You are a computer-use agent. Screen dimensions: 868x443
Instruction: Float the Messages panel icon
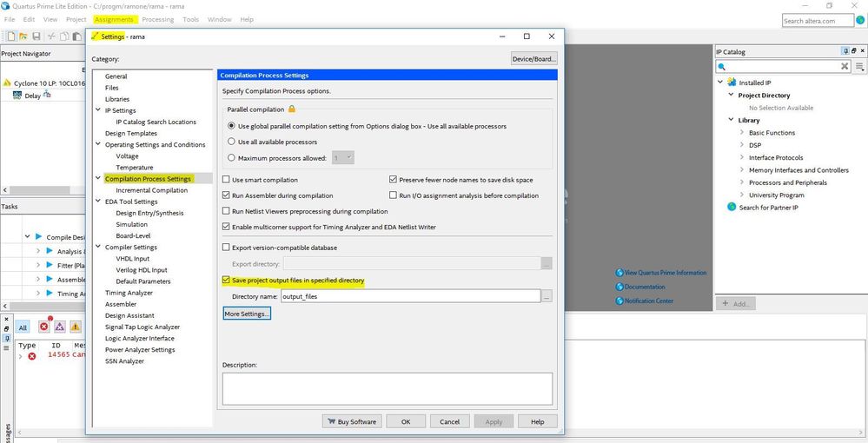pyautogui.click(x=6, y=329)
